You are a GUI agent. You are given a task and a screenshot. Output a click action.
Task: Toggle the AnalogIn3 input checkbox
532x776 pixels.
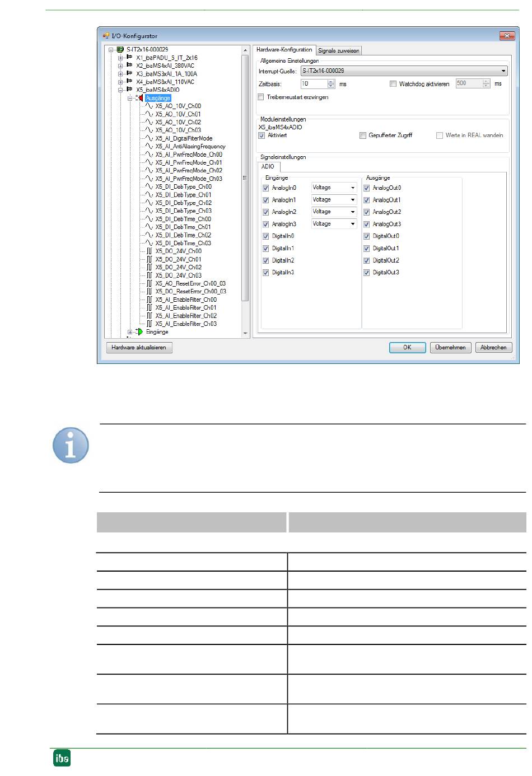[x=266, y=224]
